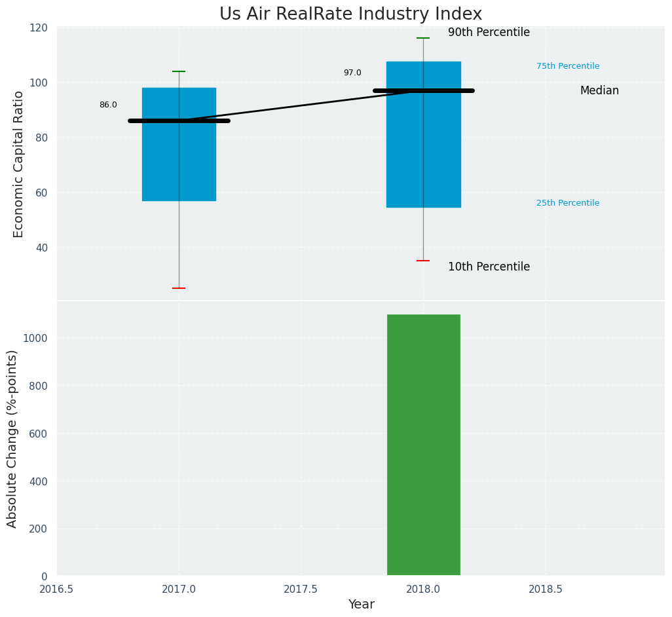Select the 90th Percentile annotation text

pyautogui.click(x=489, y=33)
